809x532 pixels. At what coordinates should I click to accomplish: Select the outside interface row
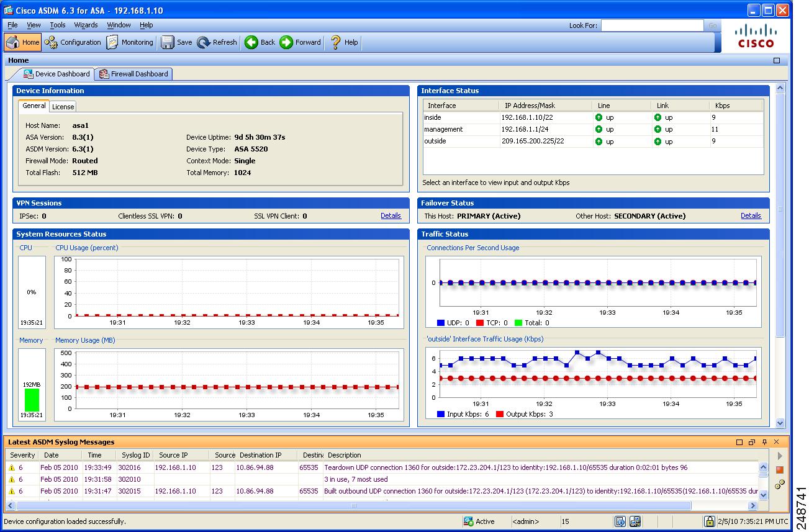[x=593, y=141]
